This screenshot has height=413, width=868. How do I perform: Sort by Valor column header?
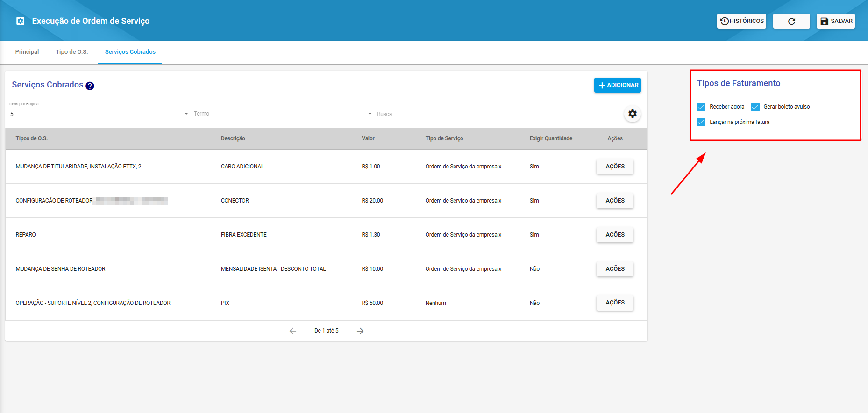click(x=368, y=138)
